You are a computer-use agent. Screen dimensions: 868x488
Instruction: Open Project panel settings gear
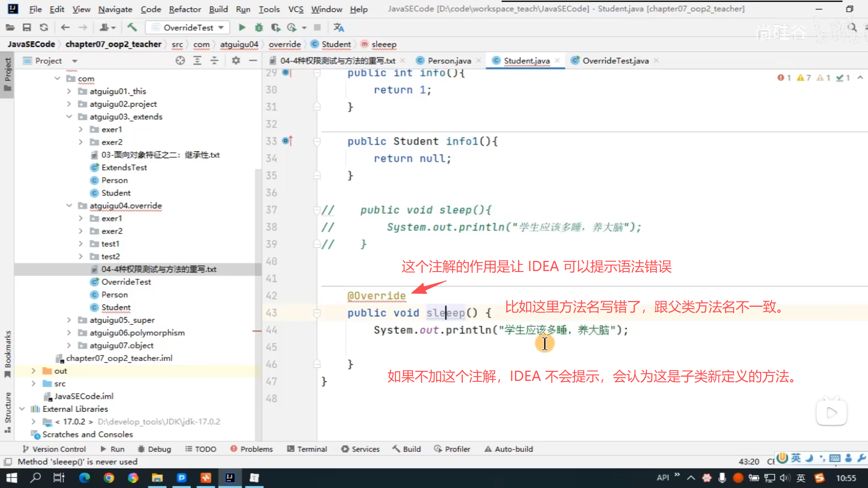coord(236,61)
